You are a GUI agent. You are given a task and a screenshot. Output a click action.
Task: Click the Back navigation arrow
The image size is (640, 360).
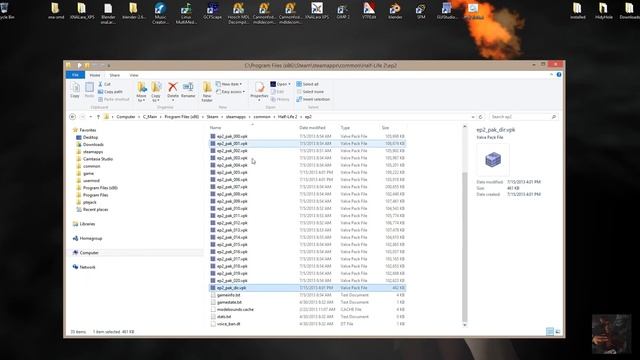pyautogui.click(x=73, y=117)
